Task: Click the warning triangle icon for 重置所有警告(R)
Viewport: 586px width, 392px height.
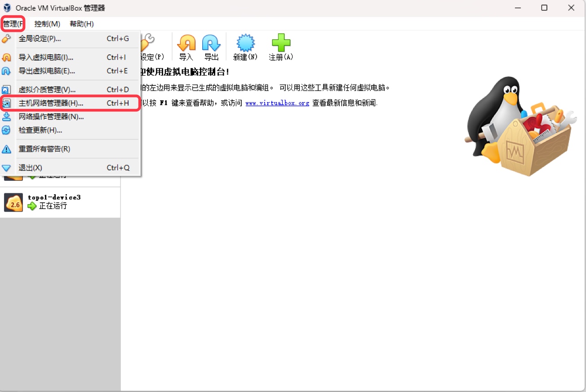Action: [6, 149]
